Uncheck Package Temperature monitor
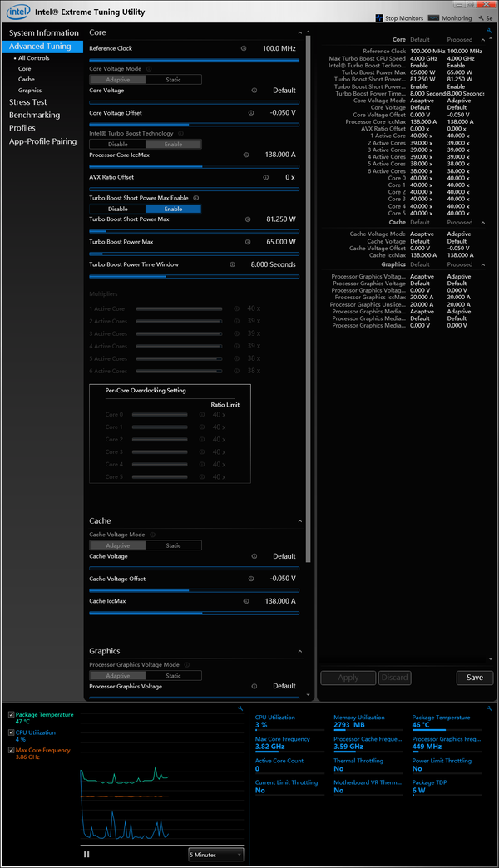 11,715
